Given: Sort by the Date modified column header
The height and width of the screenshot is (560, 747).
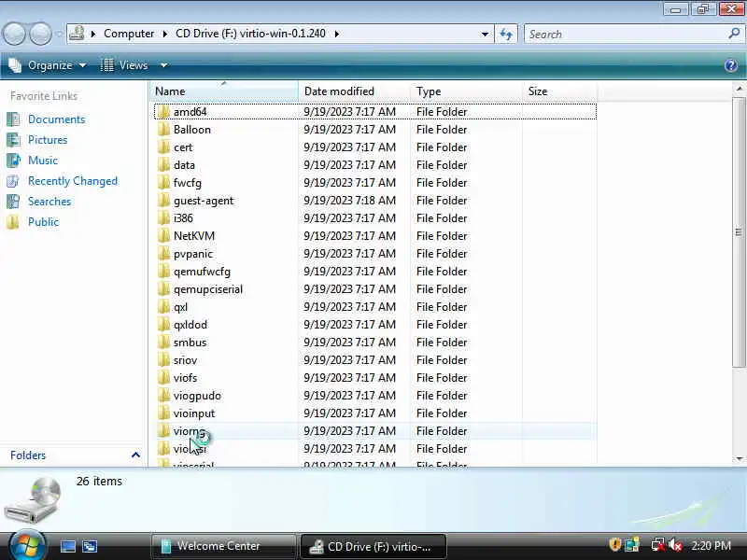Looking at the screenshot, I should [355, 91].
